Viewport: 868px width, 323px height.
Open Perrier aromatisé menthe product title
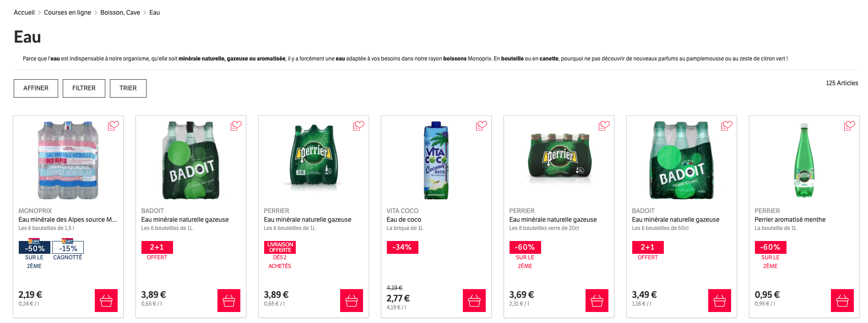point(790,219)
